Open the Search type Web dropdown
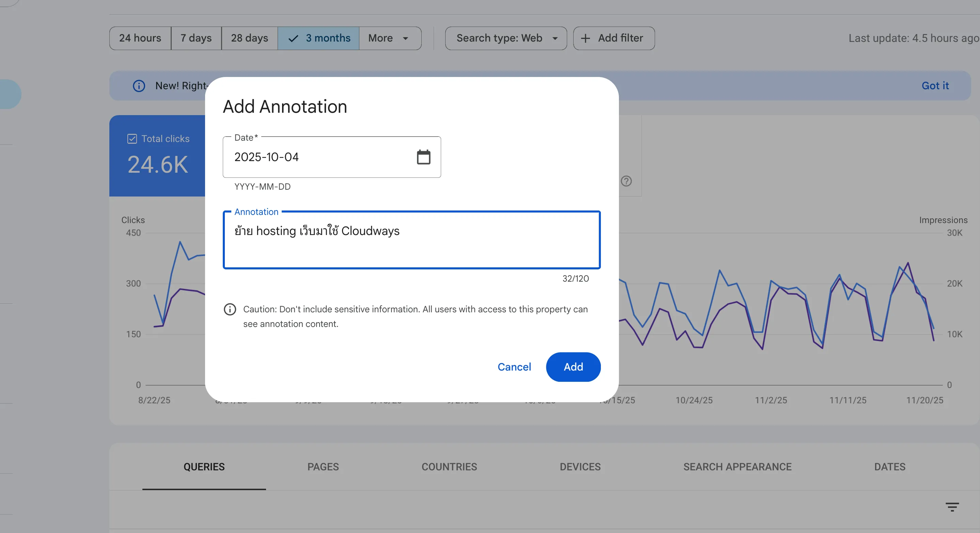This screenshot has height=533, width=980. click(505, 38)
